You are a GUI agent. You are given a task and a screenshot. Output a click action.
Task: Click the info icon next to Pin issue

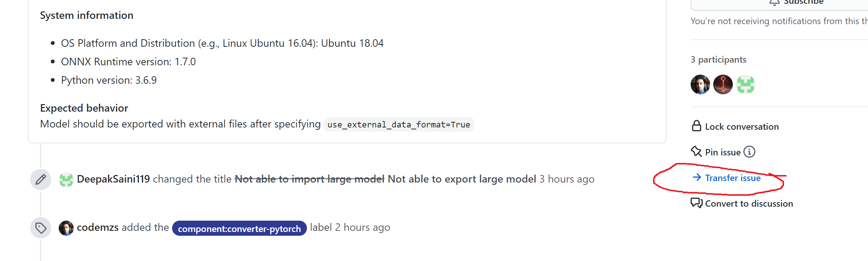(x=750, y=152)
